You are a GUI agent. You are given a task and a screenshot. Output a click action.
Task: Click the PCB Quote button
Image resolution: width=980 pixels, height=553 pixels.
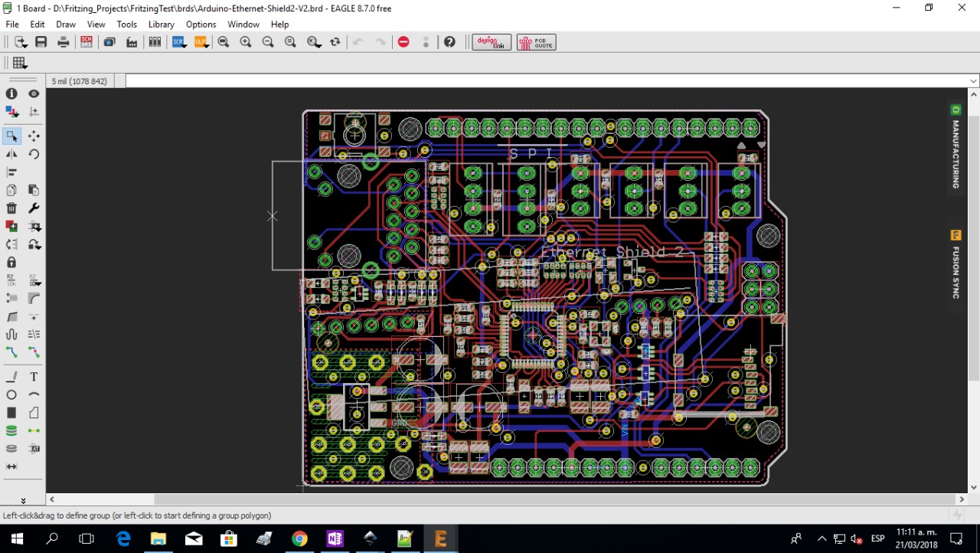537,42
